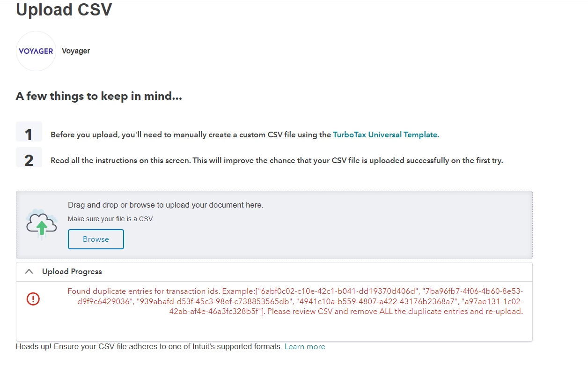Click the duplicate entries error message
Image resolution: width=588 pixels, height=366 pixels.
[x=295, y=301]
